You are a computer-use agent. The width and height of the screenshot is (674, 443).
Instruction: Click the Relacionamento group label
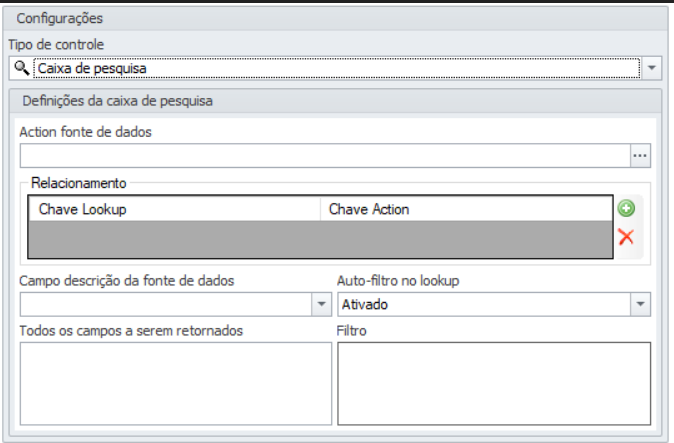pos(78,183)
